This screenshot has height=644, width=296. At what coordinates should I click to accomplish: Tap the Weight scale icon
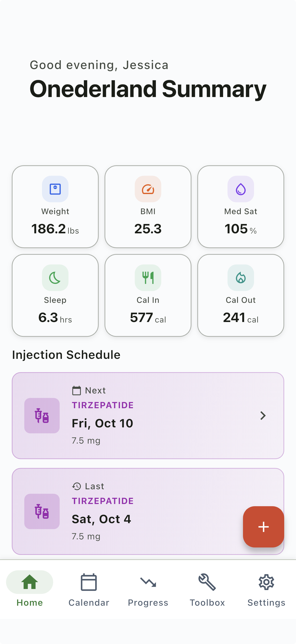(55, 189)
